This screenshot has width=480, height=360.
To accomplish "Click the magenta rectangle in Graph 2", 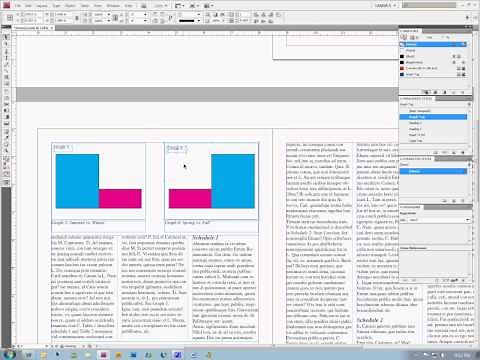I will coord(190,199).
